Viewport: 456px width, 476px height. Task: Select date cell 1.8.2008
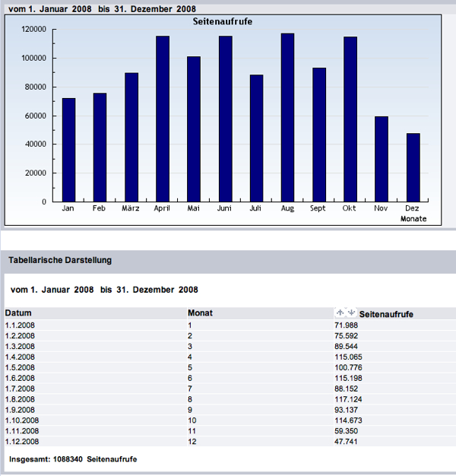(20, 399)
